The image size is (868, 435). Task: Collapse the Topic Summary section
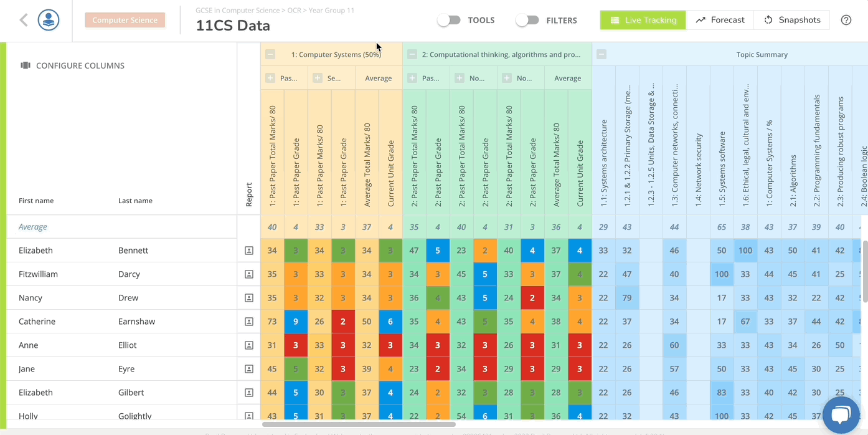[601, 54]
